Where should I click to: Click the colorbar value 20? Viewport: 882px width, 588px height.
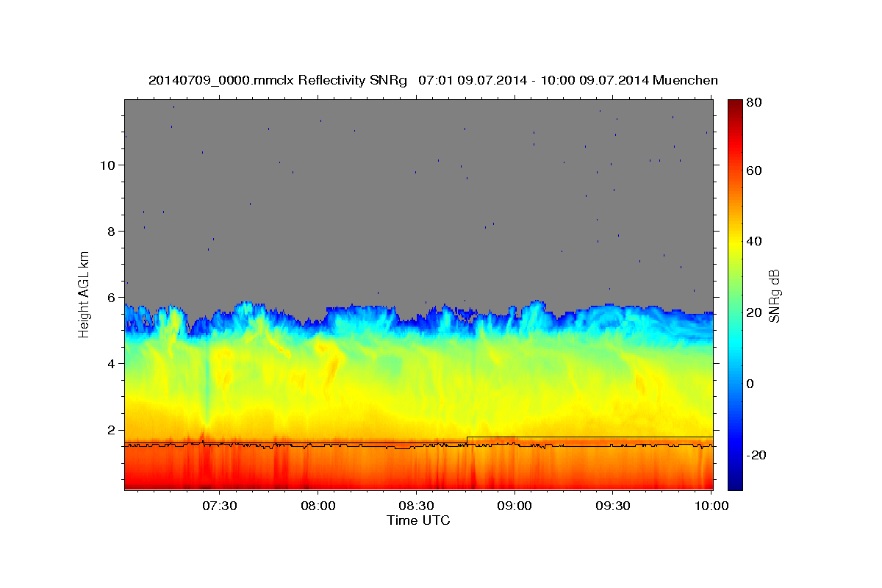pos(753,312)
